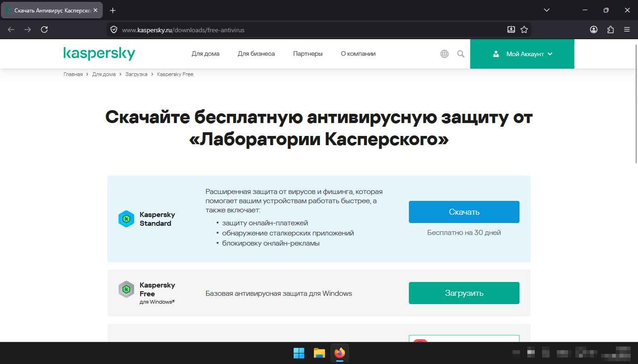This screenshot has height=364, width=638.
Task: Open the Для бизнеса menu
Action: [256, 54]
